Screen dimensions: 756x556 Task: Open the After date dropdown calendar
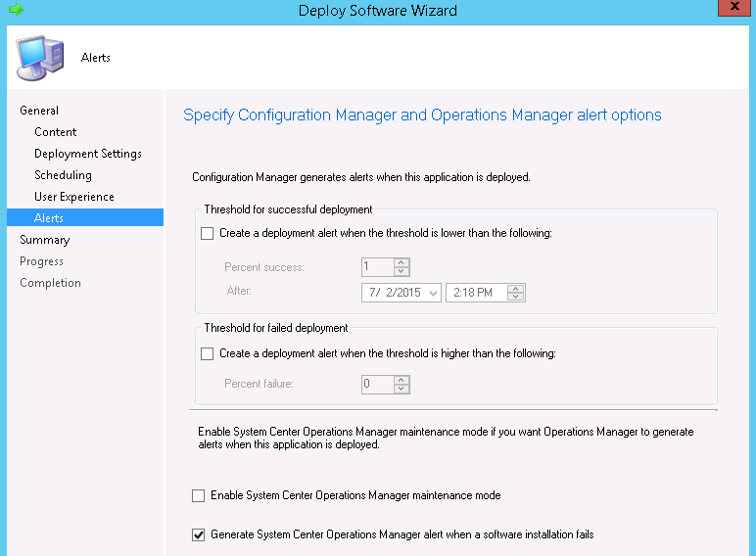point(433,293)
